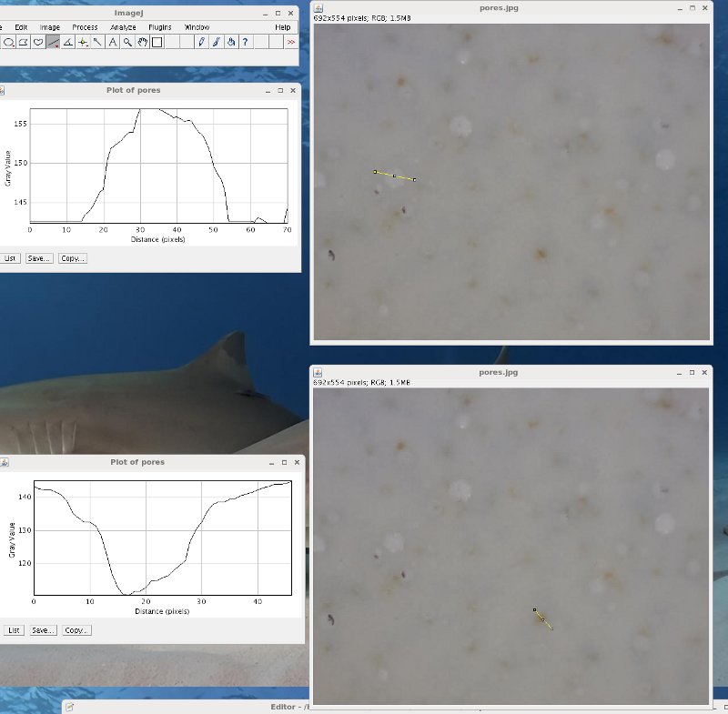Choose the Point tool
This screenshot has height=714, width=728.
pos(83,42)
